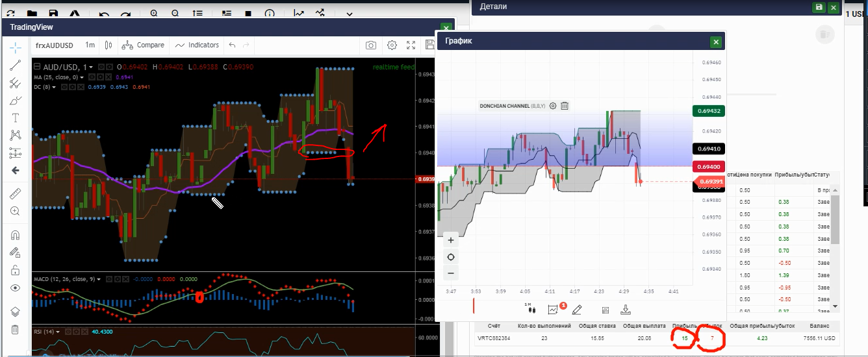The image size is (868, 357).
Task: Click minus zoom button in График
Action: coord(451,273)
